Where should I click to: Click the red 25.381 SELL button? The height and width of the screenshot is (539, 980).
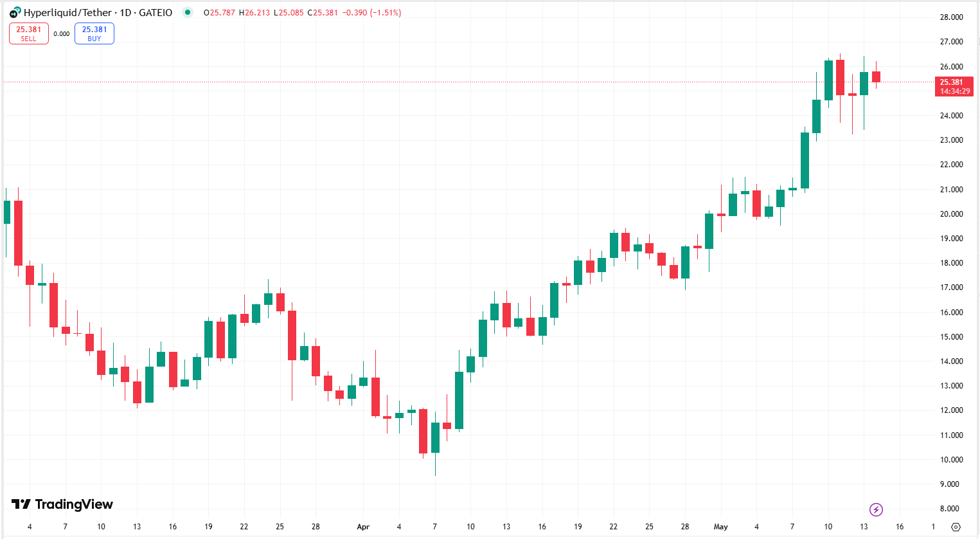point(29,33)
